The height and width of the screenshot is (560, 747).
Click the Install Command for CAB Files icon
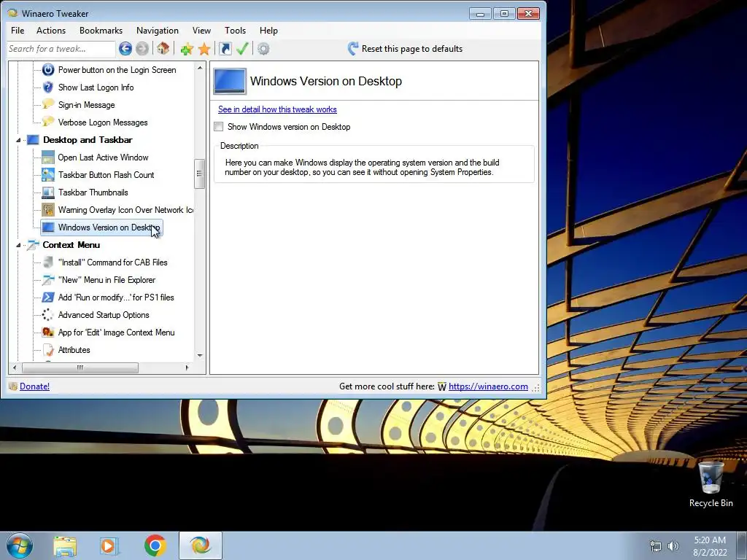tap(48, 262)
